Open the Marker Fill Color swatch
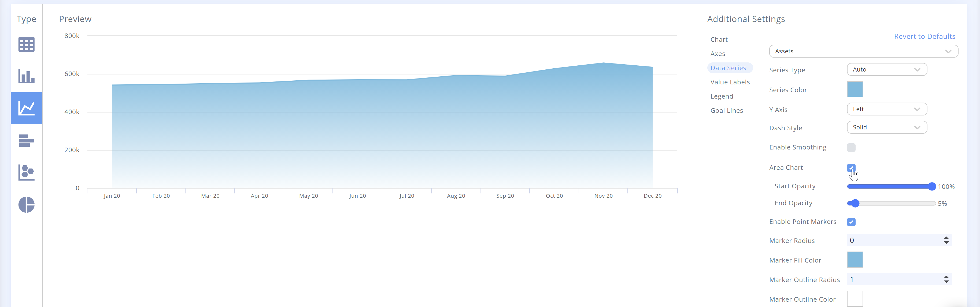Viewport: 980px width, 307px height. coord(855,260)
